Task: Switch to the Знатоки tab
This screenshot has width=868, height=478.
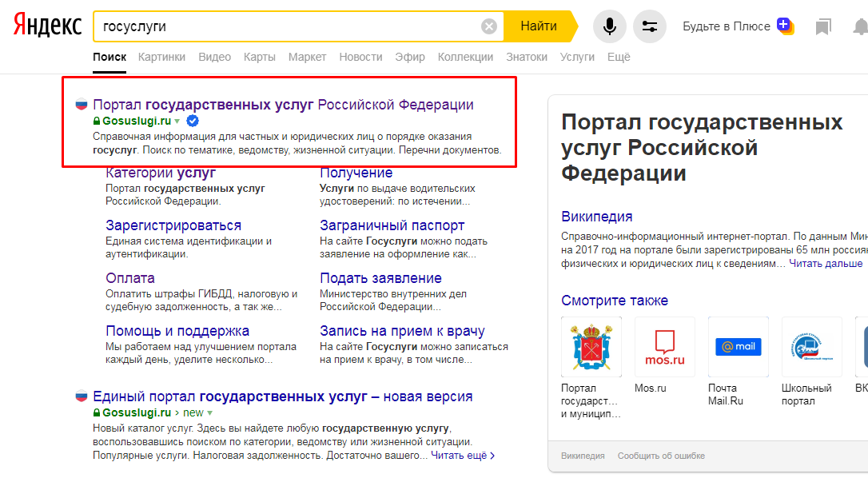Action: pyautogui.click(x=527, y=57)
